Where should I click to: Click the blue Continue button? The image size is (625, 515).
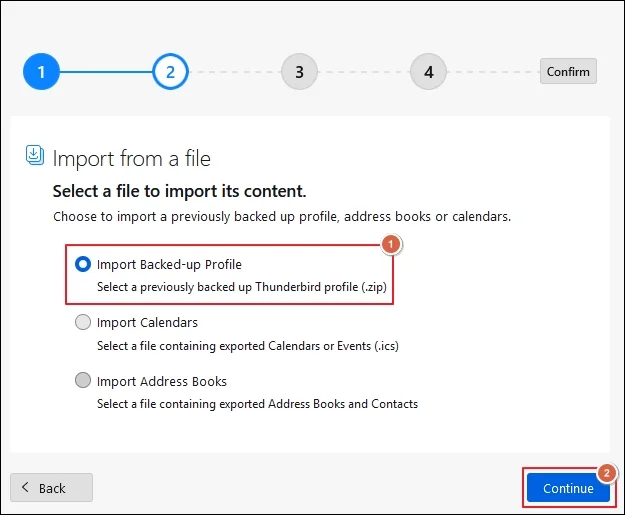(x=568, y=488)
